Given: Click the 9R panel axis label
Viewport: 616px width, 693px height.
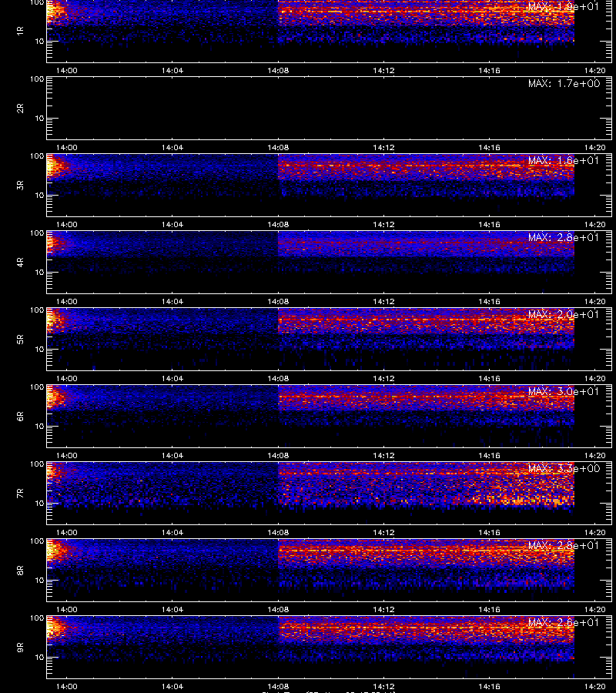Looking at the screenshot, I should pyautogui.click(x=20, y=647).
